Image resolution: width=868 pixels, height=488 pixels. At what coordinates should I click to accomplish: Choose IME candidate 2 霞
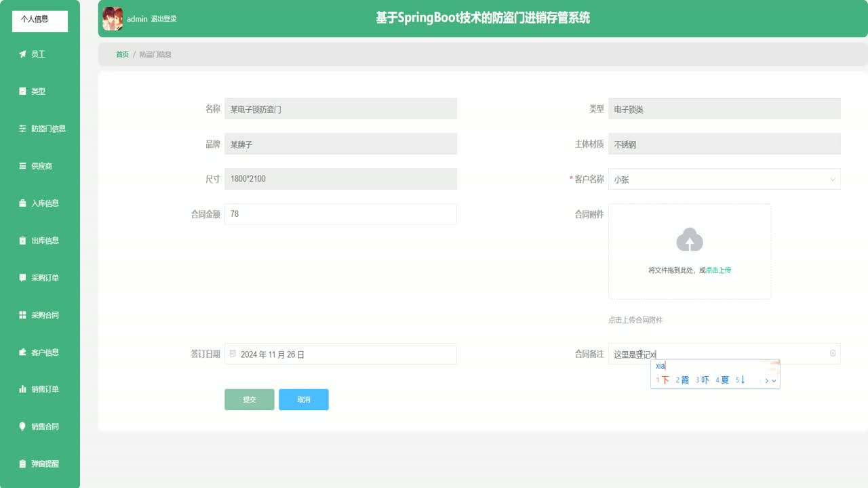point(682,380)
